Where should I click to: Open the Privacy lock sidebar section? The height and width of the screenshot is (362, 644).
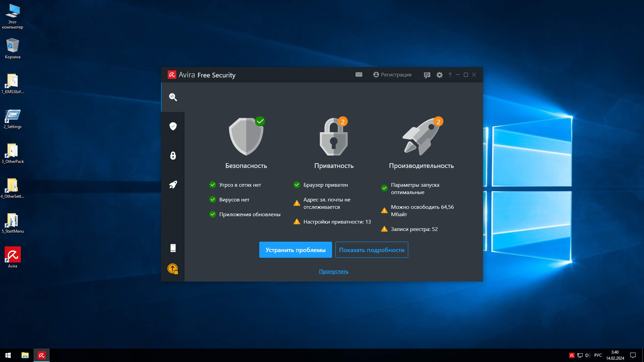[173, 156]
